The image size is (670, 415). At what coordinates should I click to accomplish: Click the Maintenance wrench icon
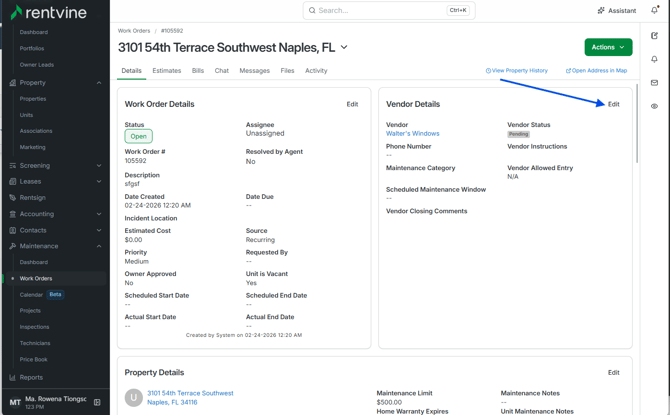(x=12, y=246)
